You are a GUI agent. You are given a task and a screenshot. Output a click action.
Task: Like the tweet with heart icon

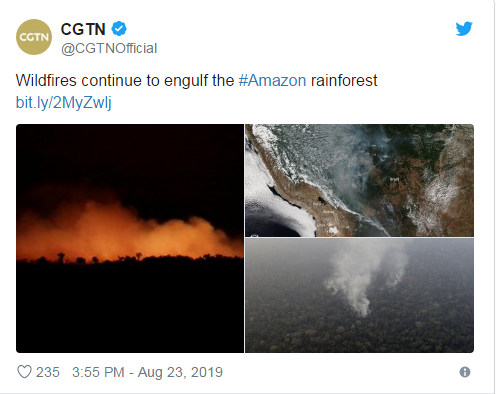[24, 372]
